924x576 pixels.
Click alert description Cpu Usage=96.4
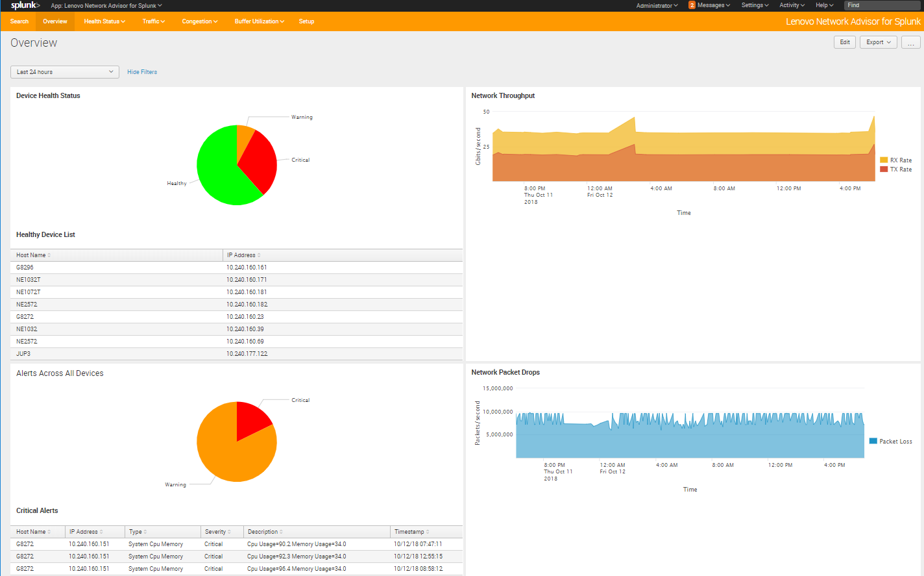click(297, 569)
